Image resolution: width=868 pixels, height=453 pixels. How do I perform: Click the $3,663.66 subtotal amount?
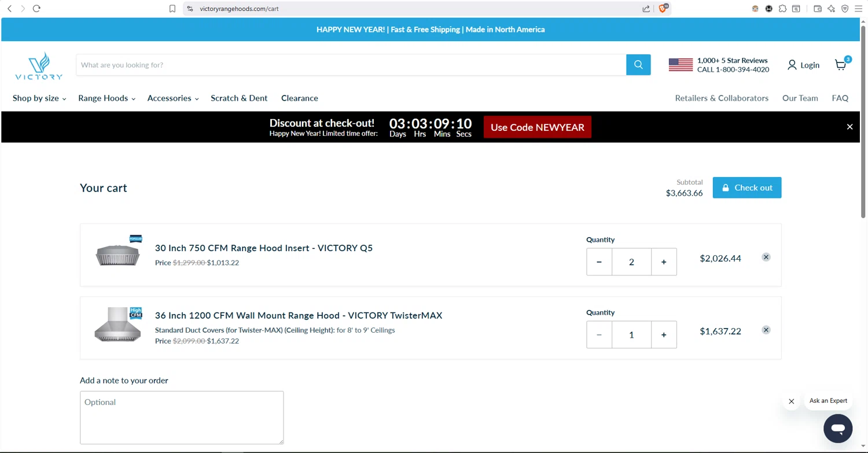pos(684,193)
